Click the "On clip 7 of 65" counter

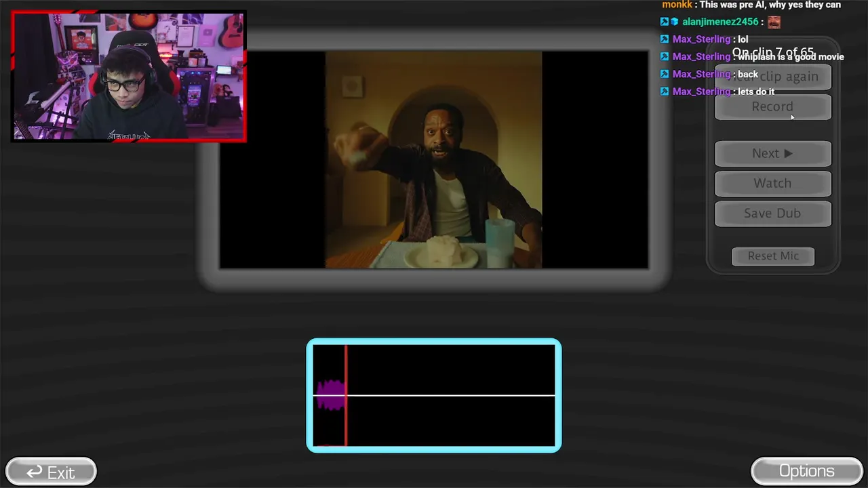(x=773, y=52)
